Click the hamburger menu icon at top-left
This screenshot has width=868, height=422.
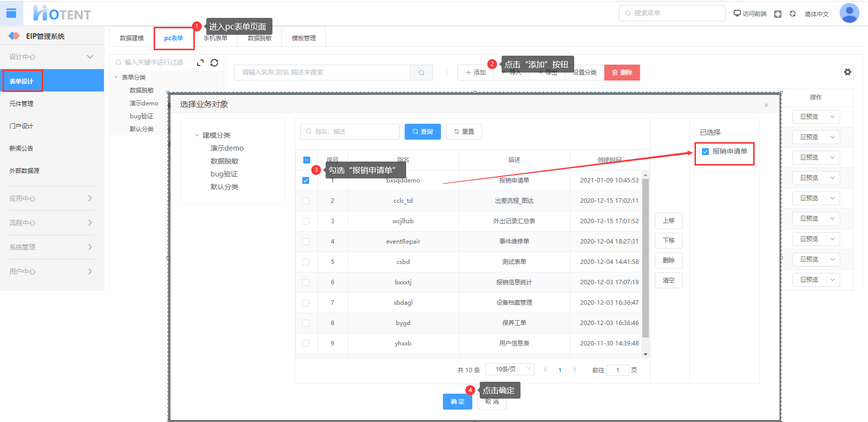point(11,13)
